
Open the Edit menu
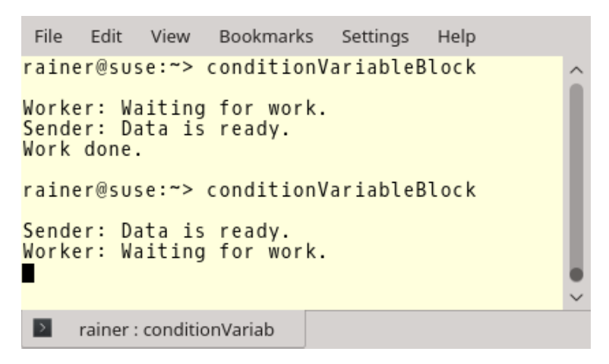coord(106,37)
